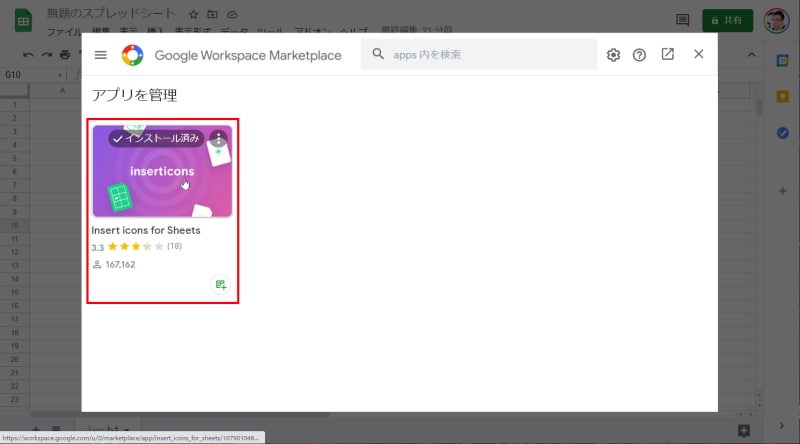This screenshot has height=444, width=800.
Task: Open Keep in the side panel
Action: (x=783, y=96)
